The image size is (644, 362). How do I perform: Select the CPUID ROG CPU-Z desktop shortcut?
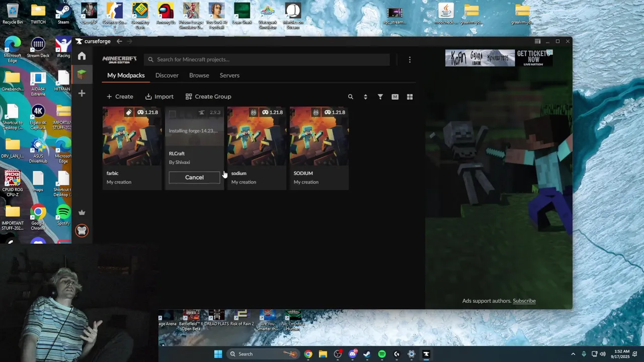(13, 184)
